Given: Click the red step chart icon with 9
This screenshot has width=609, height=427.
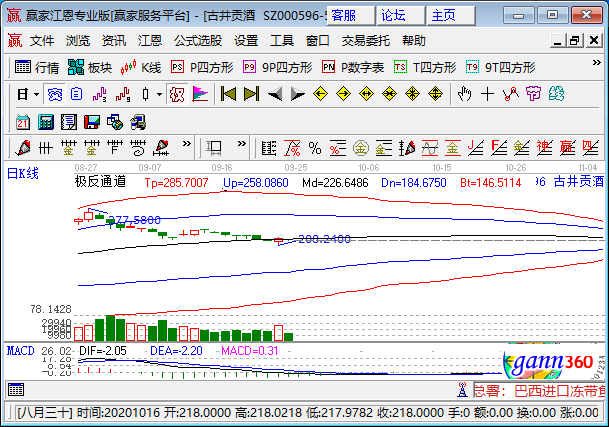Looking at the screenshot, I should pyautogui.click(x=123, y=94).
